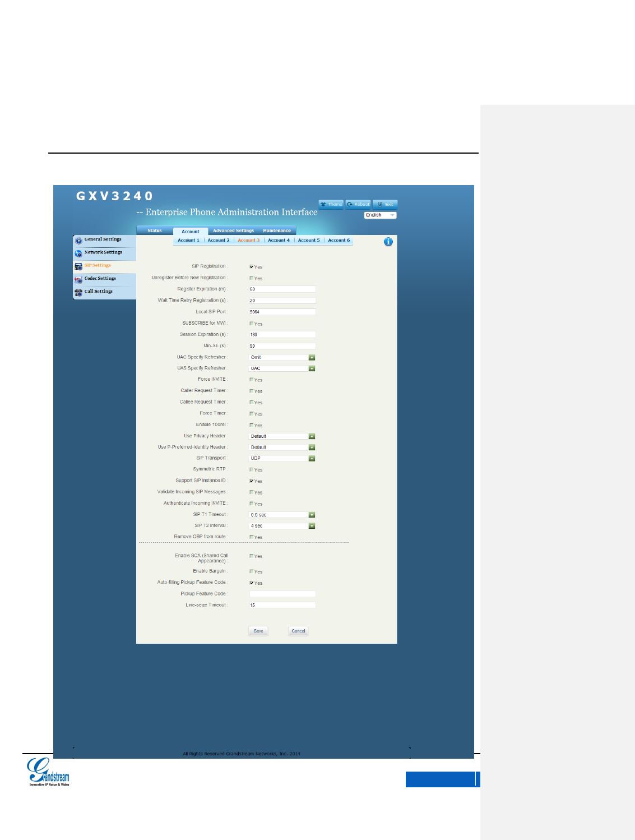Screen dimensions: 635x840
Task: Enable Authenticate Incoming INVITE checkbox
Action: tap(252, 504)
